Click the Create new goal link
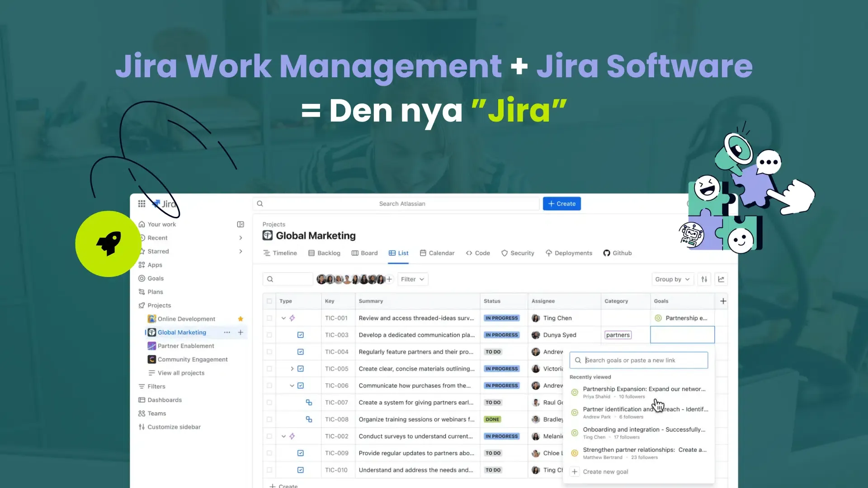 point(606,471)
